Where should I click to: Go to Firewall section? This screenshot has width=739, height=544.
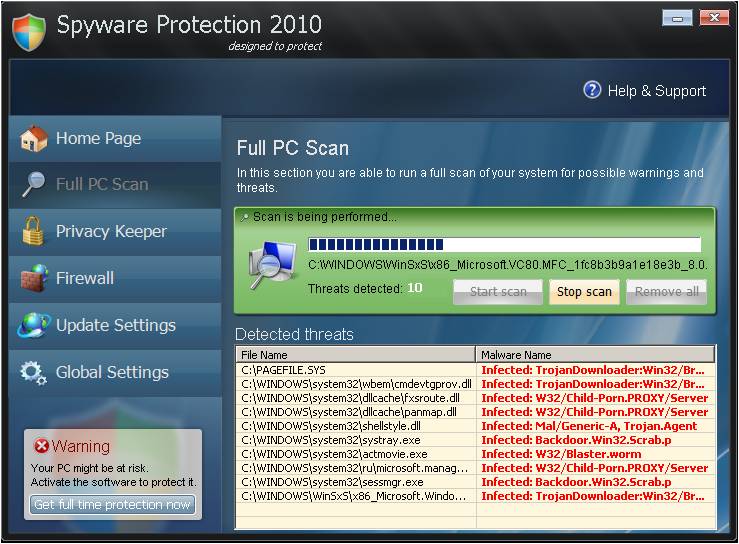115,278
